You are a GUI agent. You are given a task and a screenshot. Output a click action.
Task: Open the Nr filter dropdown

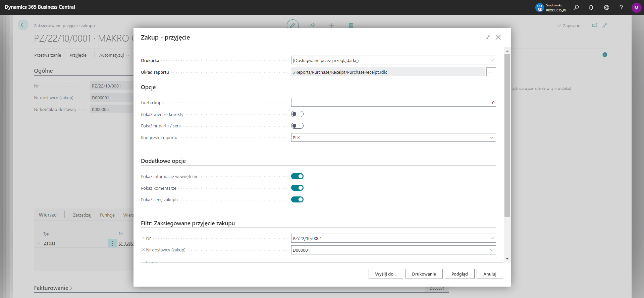[491, 238]
